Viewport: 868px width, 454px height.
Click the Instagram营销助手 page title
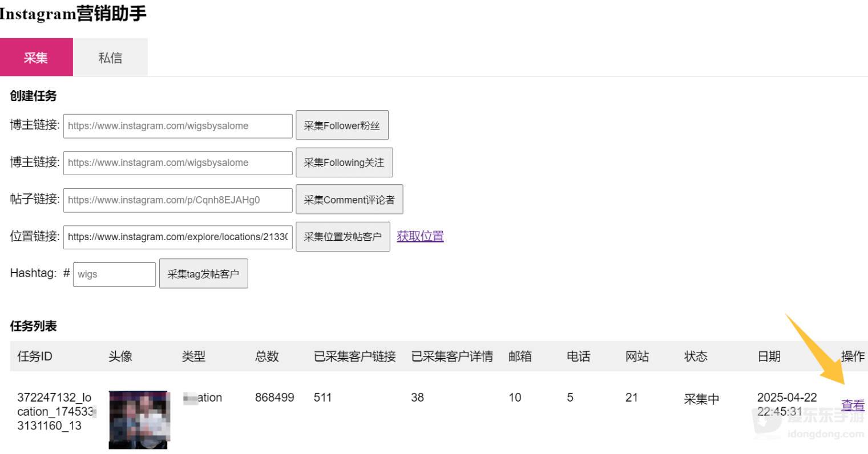tap(73, 13)
